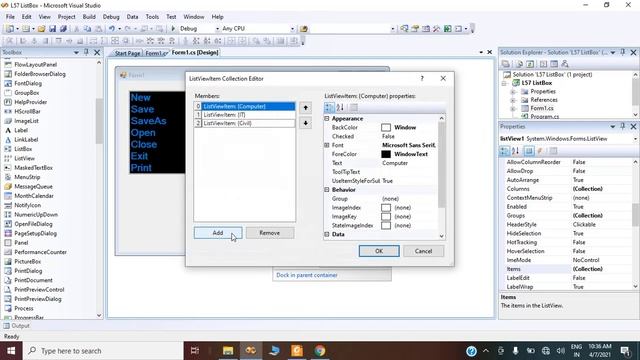
Task: Move the selected member up with arrow button
Action: [x=305, y=108]
